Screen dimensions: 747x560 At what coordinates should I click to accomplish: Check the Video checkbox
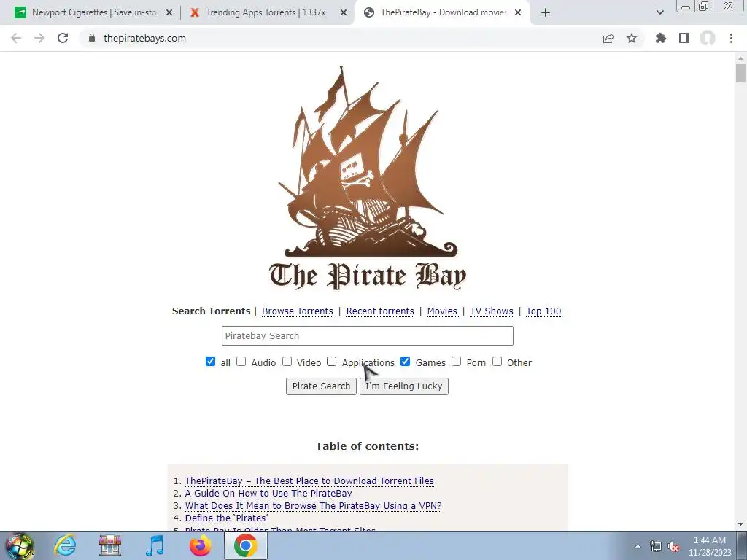pyautogui.click(x=287, y=362)
